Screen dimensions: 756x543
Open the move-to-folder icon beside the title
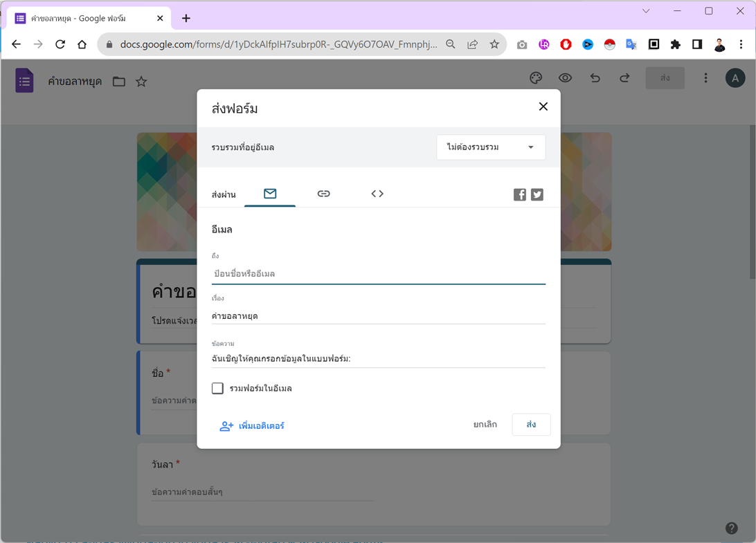(x=118, y=81)
